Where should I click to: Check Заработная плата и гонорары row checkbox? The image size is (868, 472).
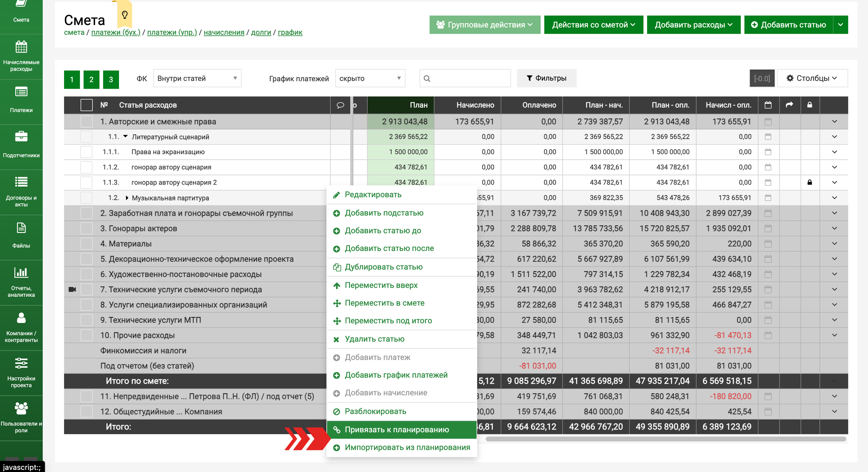pyautogui.click(x=87, y=213)
